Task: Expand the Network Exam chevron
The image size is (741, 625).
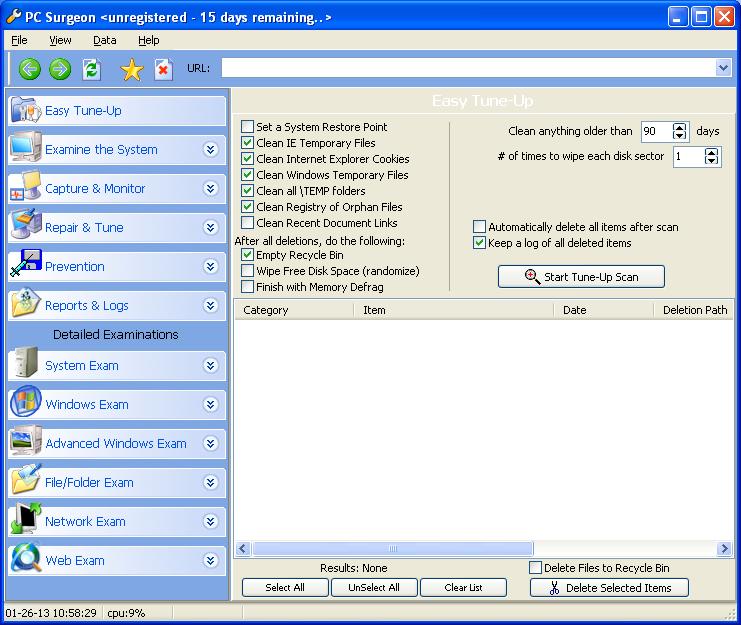Action: (210, 521)
